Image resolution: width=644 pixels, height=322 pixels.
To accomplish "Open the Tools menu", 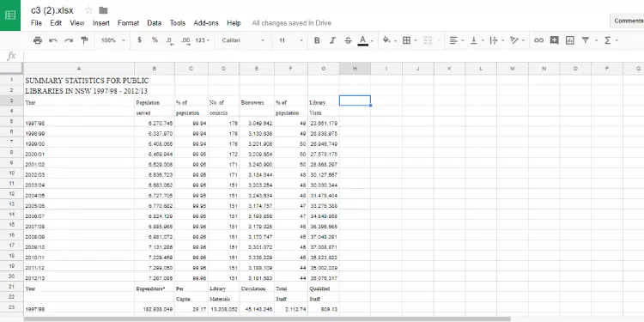I will point(178,23).
